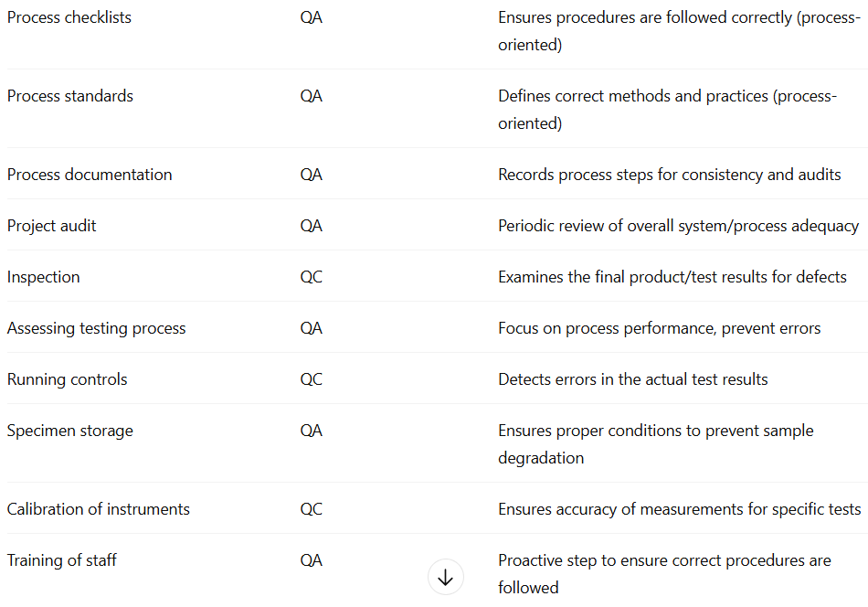Click the "Inspection" row label
The image size is (868, 607).
(x=44, y=277)
